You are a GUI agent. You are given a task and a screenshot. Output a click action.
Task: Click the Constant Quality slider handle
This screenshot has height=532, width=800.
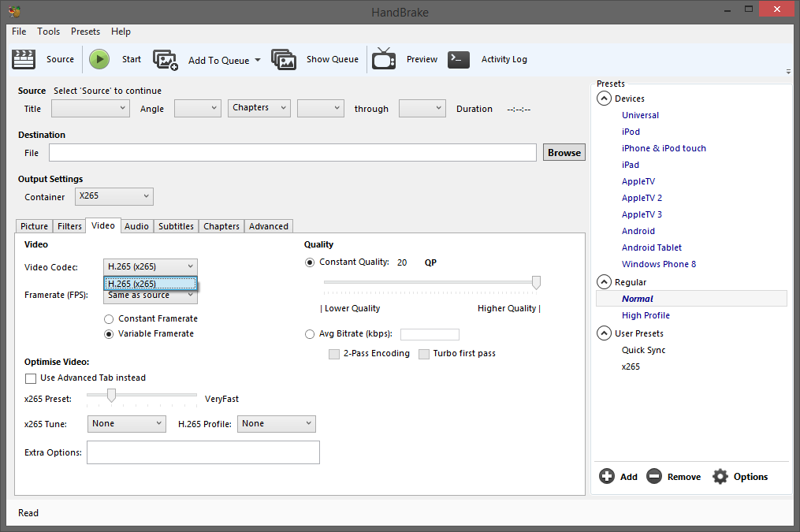pyautogui.click(x=536, y=282)
